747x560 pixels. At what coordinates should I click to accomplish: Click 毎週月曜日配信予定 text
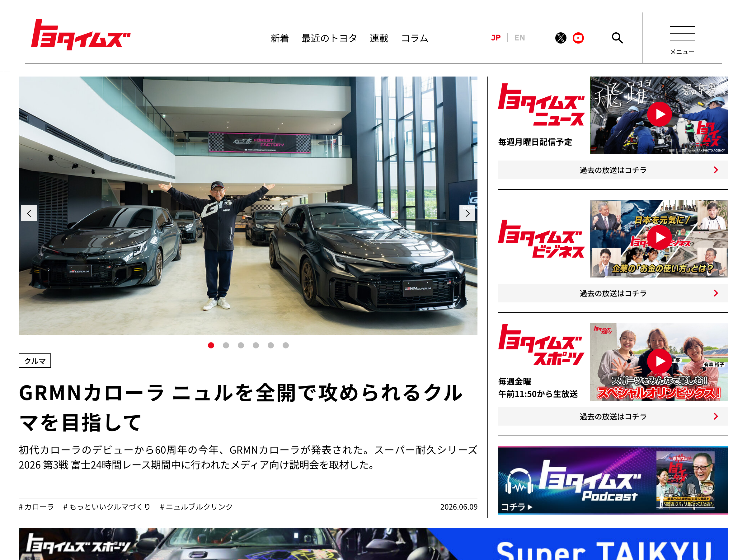coord(535,142)
